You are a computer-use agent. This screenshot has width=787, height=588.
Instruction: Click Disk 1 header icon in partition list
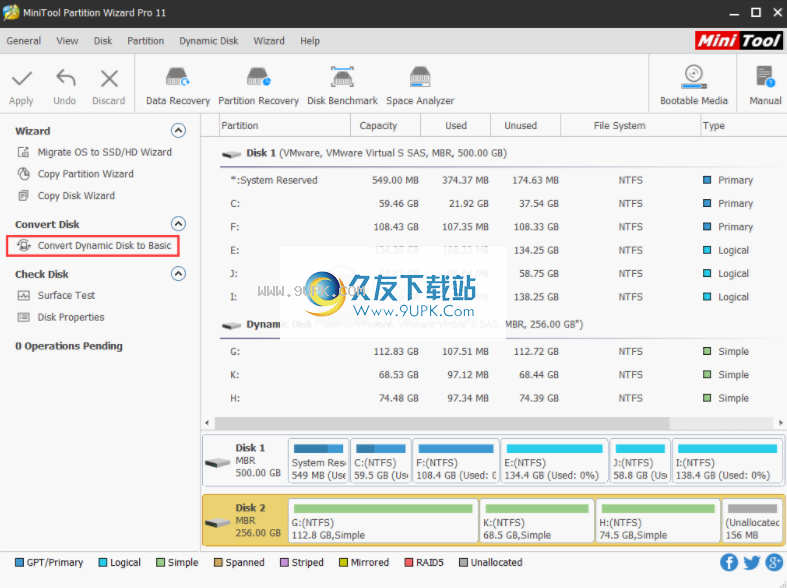tap(231, 154)
